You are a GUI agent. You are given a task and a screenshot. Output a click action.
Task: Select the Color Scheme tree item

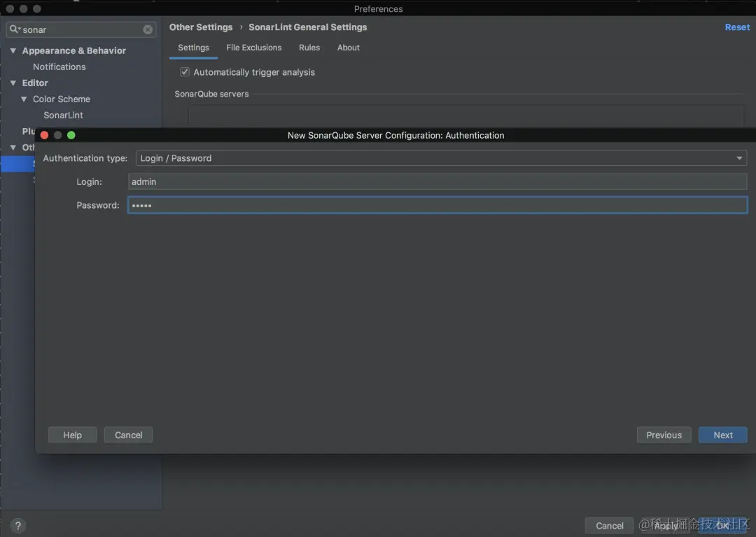(x=61, y=99)
